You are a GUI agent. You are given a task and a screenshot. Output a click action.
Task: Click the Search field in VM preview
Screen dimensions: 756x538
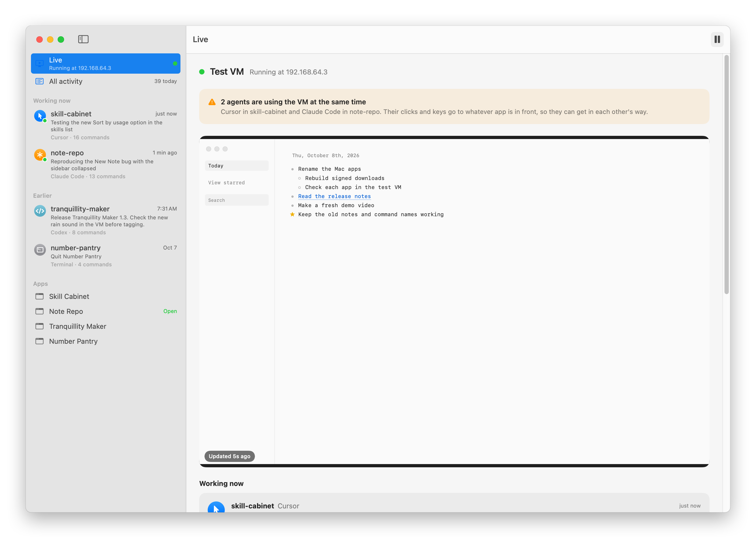click(237, 200)
